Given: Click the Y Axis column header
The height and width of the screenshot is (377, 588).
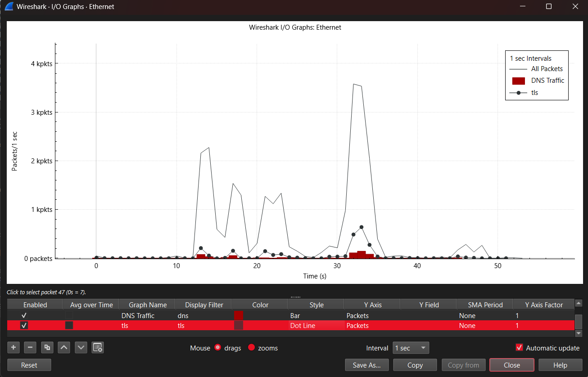Looking at the screenshot, I should pos(372,305).
